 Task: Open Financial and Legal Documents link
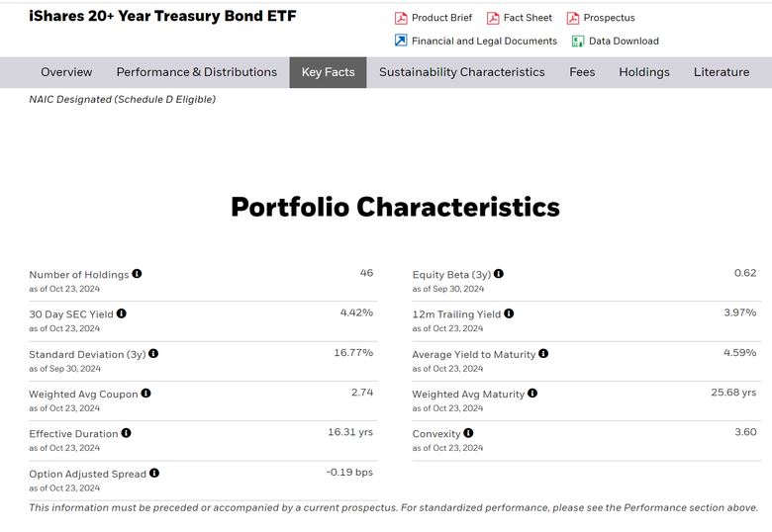coord(476,41)
